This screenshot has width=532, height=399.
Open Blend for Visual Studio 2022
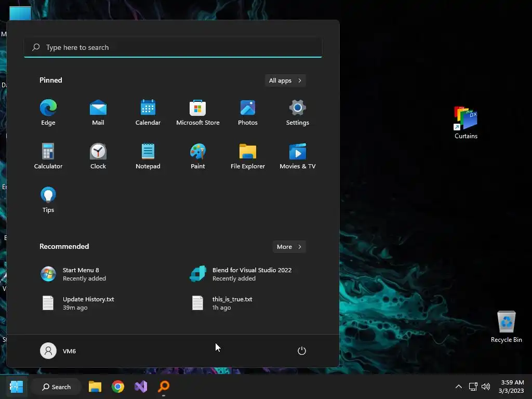click(241, 274)
